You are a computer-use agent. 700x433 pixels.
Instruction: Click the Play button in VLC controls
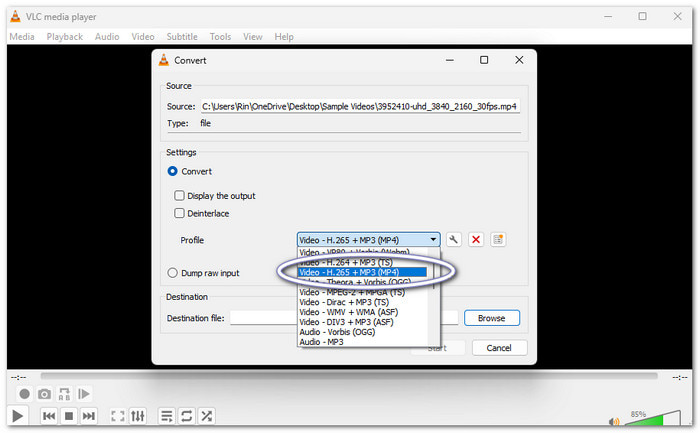click(x=17, y=416)
